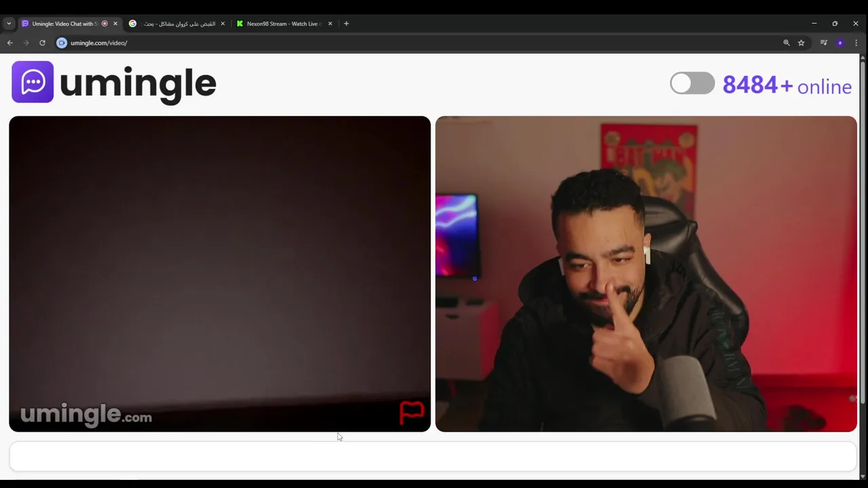Click the 8484+ online counter text
This screenshot has width=868, height=488.
(x=787, y=85)
